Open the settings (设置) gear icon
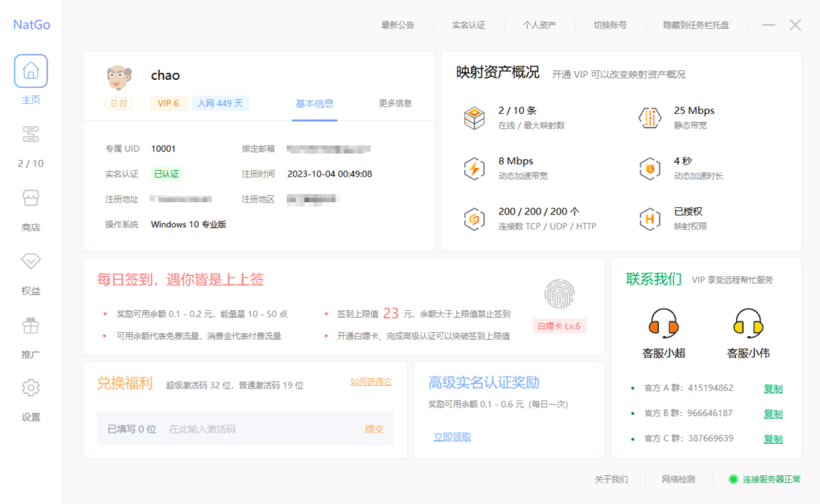This screenshot has width=820, height=504. (31, 388)
